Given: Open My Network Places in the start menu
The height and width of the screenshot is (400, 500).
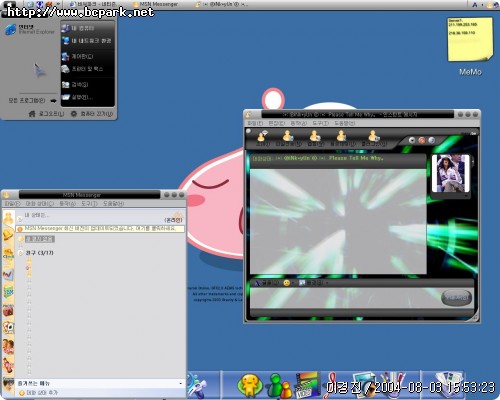Looking at the screenshot, I should coord(88,41).
